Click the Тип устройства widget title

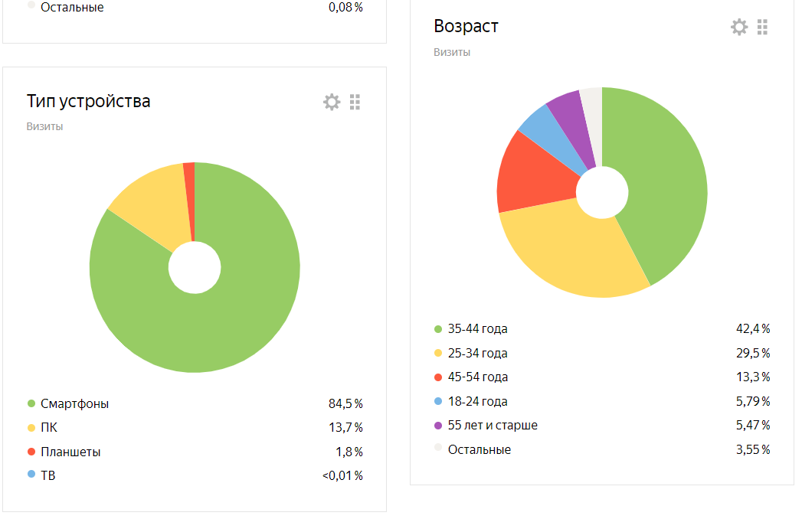(x=88, y=101)
